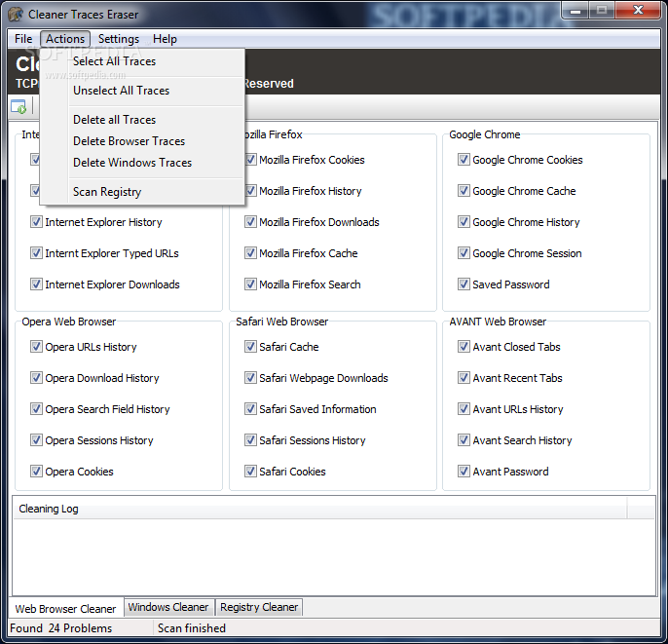This screenshot has width=668, height=644.
Task: Toggle Opera URLs History checkbox
Action: click(x=36, y=347)
